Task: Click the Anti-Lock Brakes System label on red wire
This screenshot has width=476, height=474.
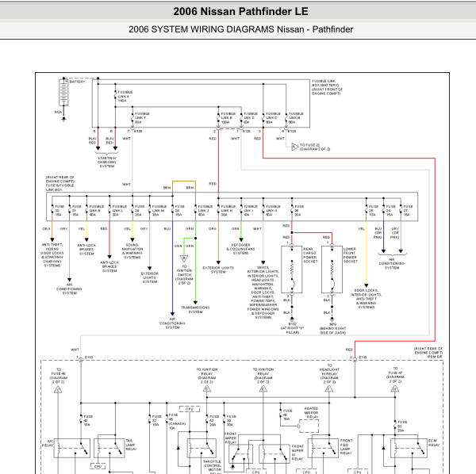Action: (x=109, y=266)
